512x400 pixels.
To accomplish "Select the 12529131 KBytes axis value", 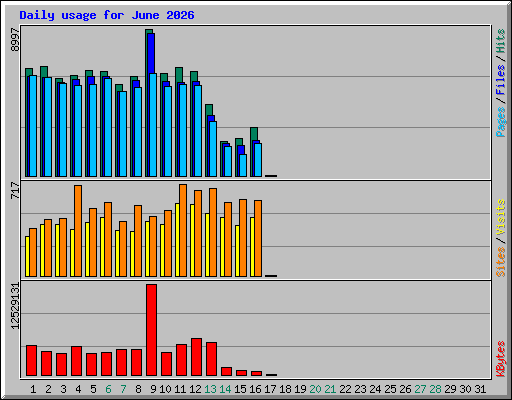I will click(x=15, y=306).
